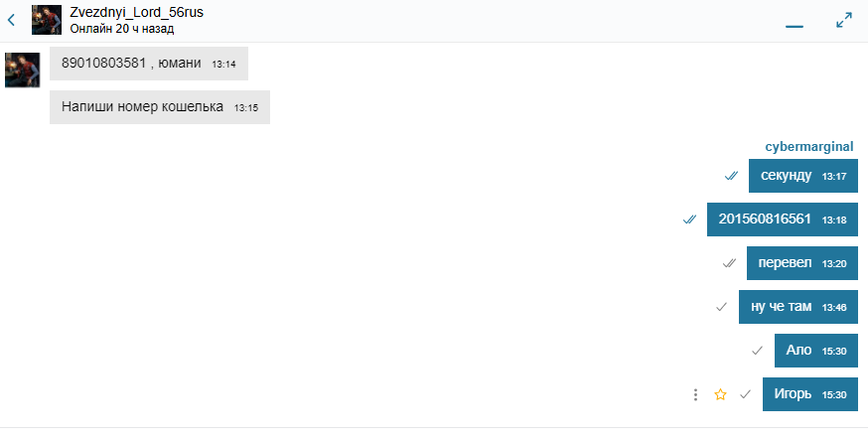Screen dimensions: 868x440
Task: Expand the chat to fullscreen
Action: (x=844, y=19)
